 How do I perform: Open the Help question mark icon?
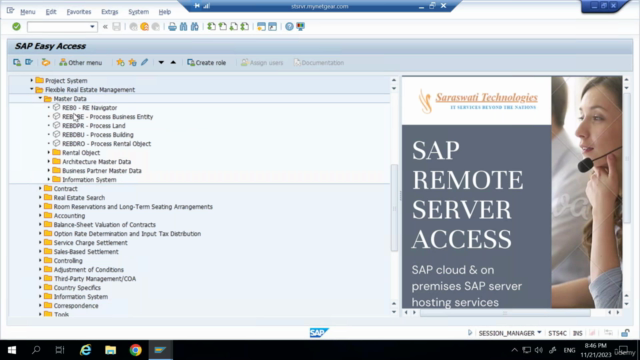coord(289,27)
